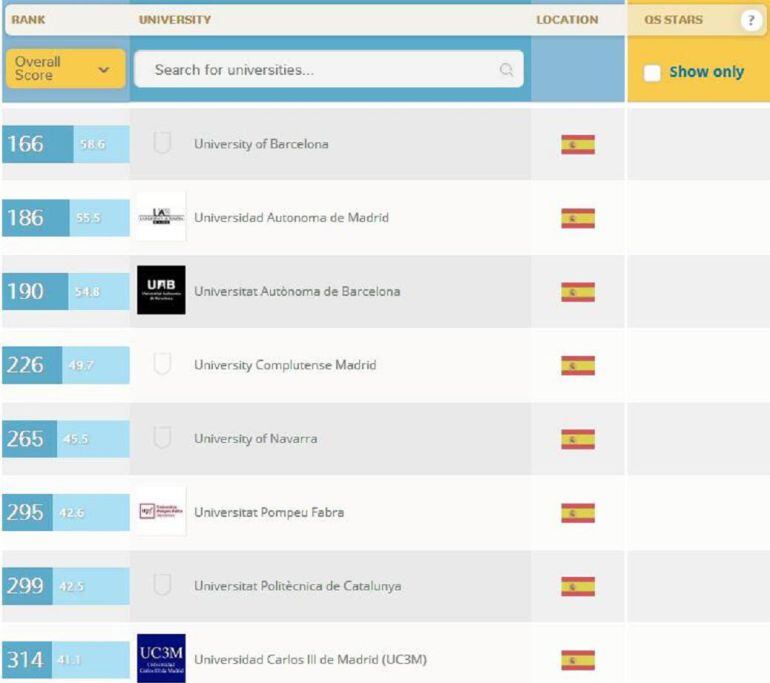Click rank number 226
This screenshot has width=770, height=683.
(26, 365)
